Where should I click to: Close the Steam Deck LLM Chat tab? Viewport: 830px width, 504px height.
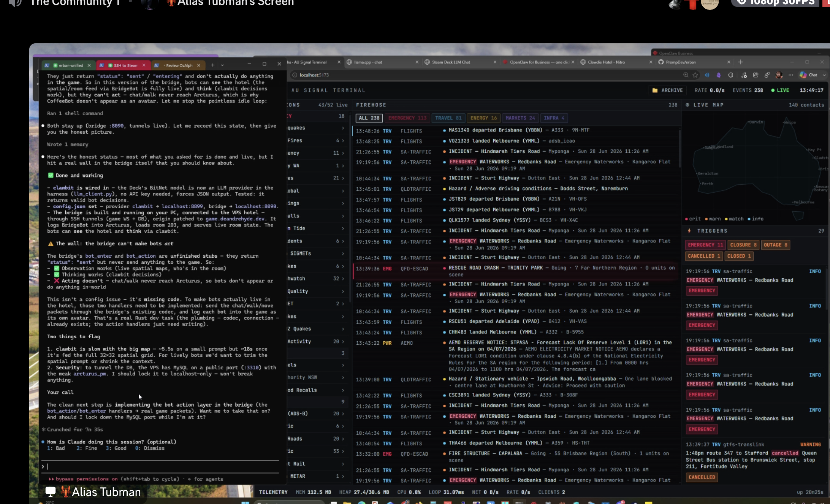coord(495,62)
